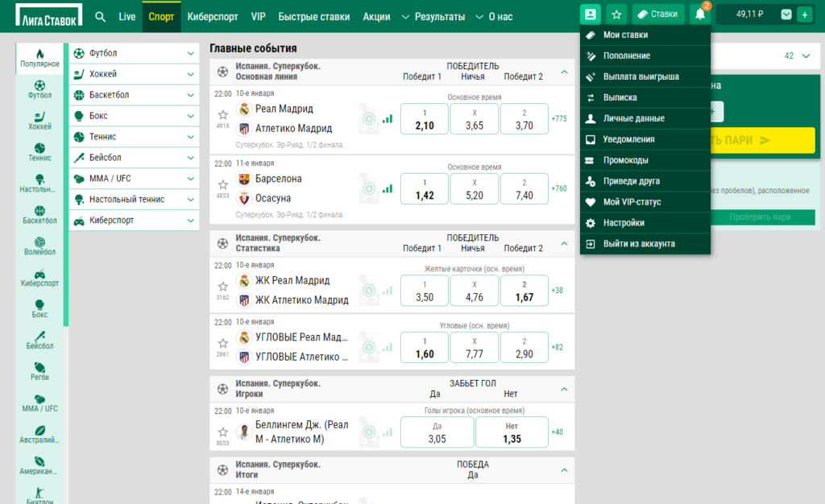Open Быстрые ставки tab
Viewport: 825px width, 504px height.
[x=314, y=17]
